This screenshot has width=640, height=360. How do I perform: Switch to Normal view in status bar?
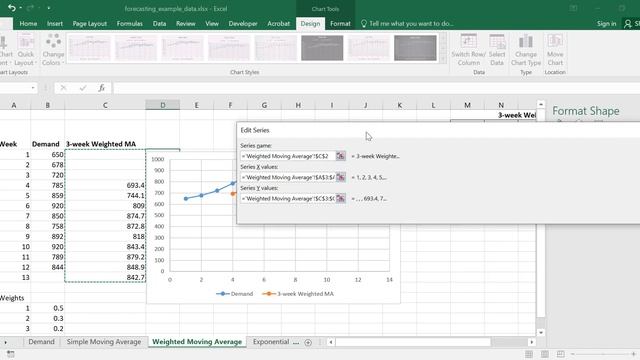point(529,354)
